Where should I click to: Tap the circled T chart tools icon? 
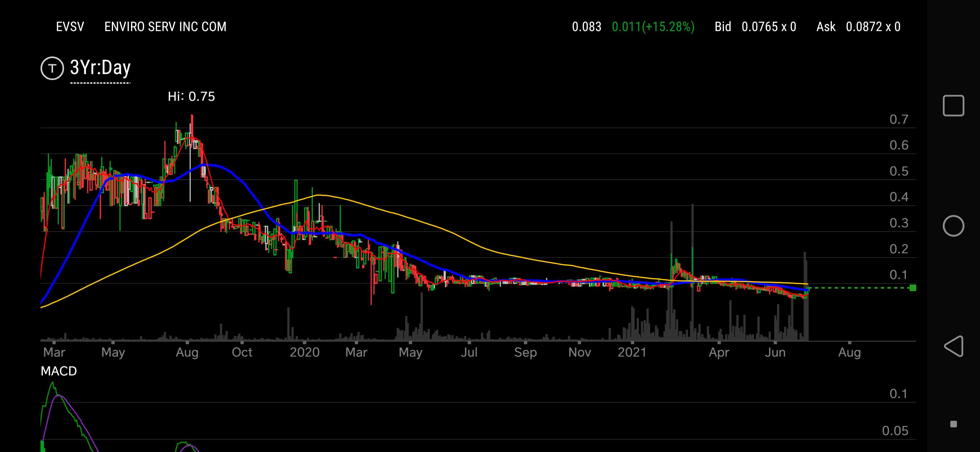click(x=52, y=68)
